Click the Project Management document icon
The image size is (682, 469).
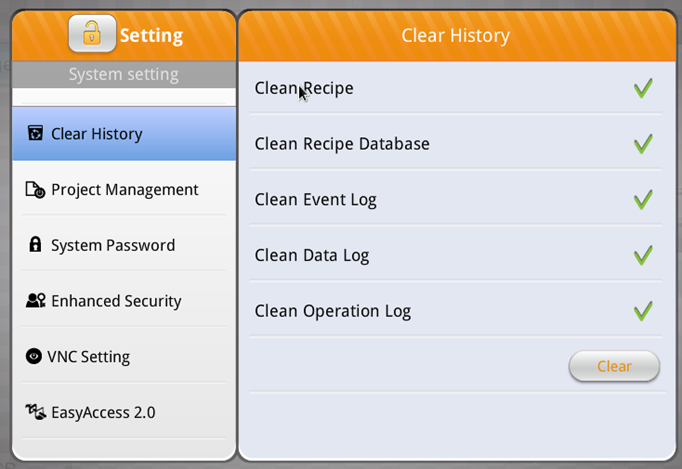pyautogui.click(x=35, y=190)
